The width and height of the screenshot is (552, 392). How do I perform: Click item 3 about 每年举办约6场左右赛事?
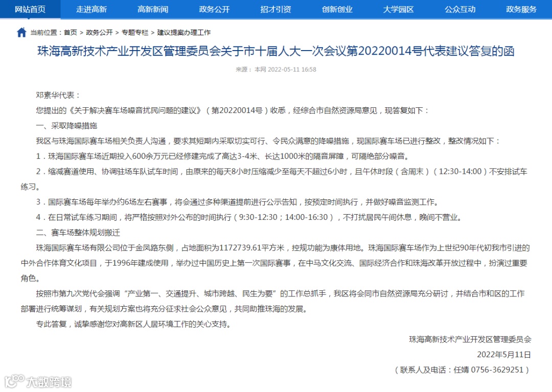tap(238, 202)
